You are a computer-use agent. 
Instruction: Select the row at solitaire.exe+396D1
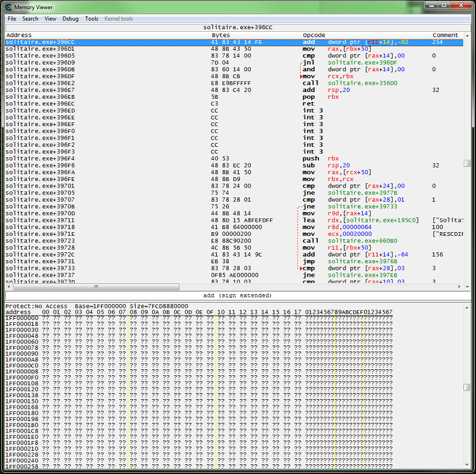(x=234, y=49)
